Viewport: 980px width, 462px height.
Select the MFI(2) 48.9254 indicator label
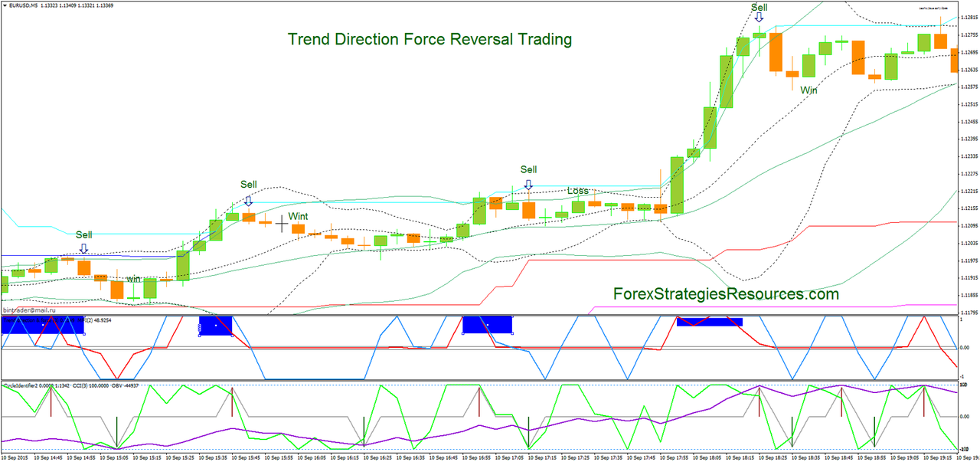96,319
